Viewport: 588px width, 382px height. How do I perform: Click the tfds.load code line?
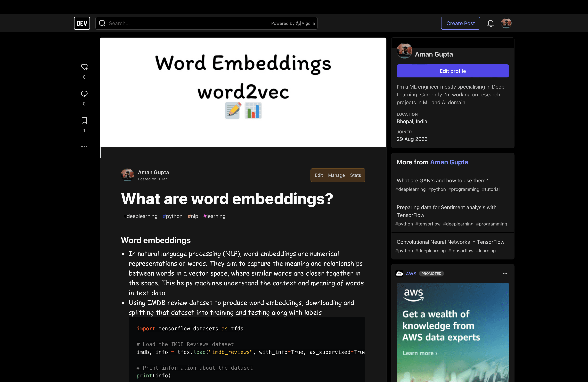click(x=251, y=352)
